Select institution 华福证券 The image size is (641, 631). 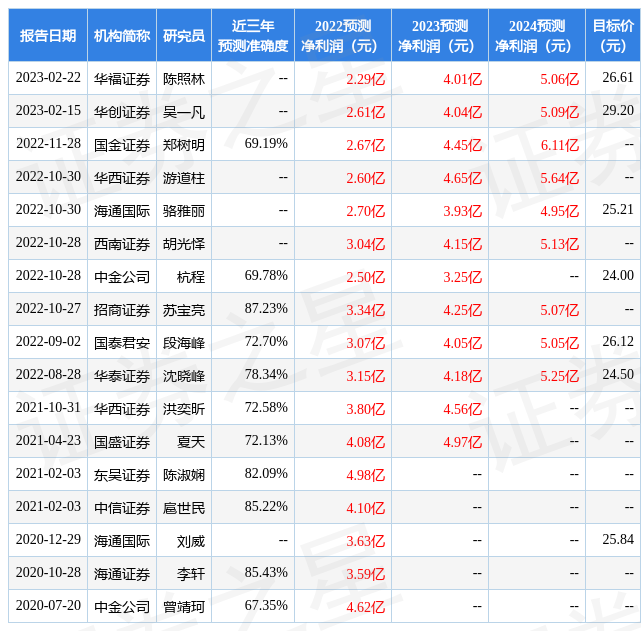pyautogui.click(x=122, y=79)
